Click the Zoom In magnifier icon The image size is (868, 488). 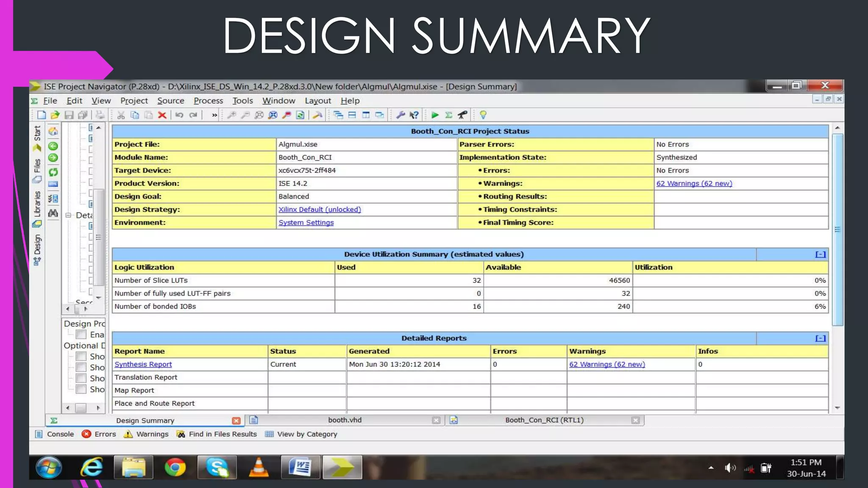tap(231, 115)
